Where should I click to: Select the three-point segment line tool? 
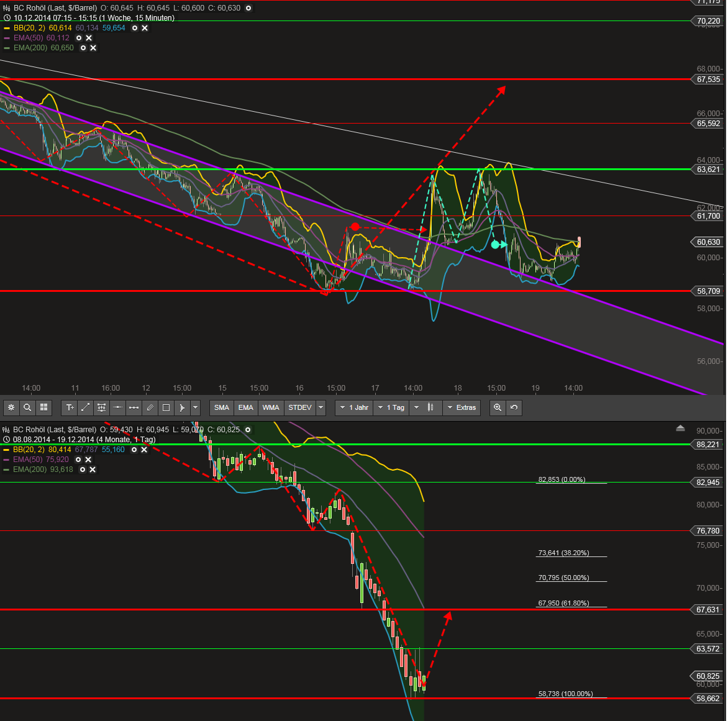click(x=134, y=407)
